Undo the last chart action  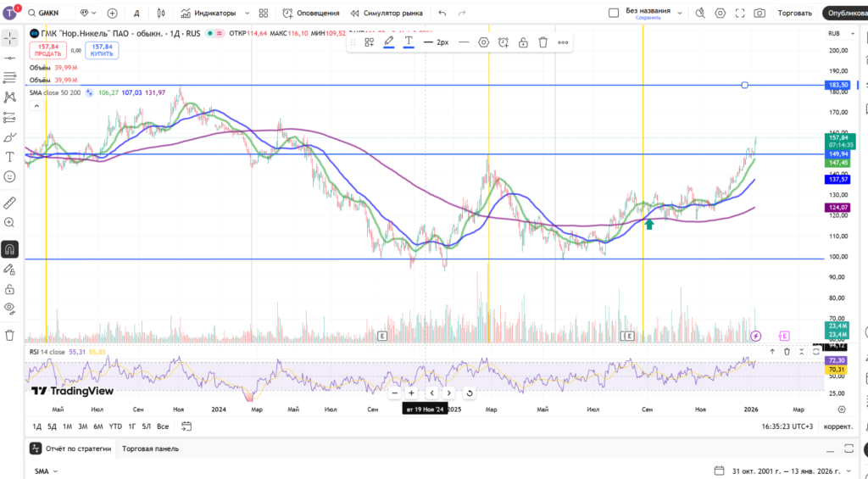point(442,13)
